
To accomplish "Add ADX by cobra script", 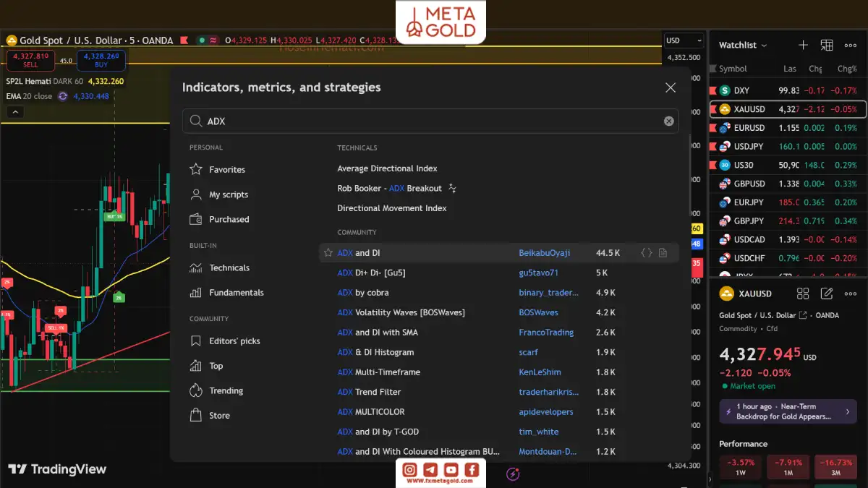I will 363,293.
